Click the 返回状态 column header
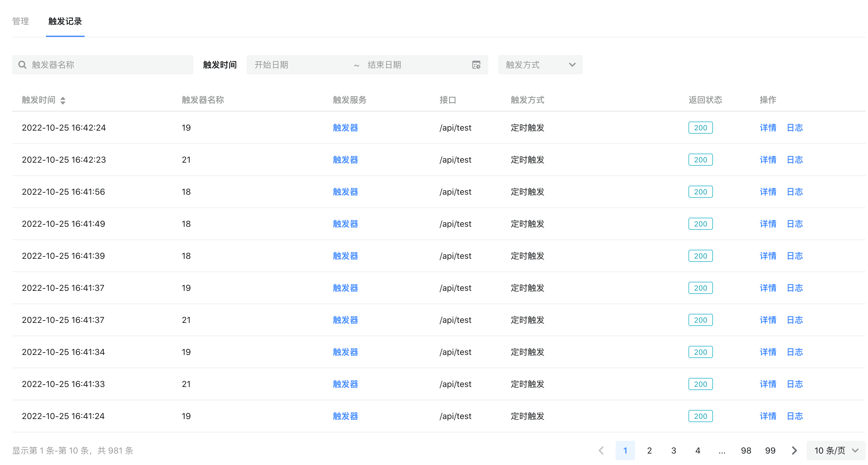 [705, 100]
